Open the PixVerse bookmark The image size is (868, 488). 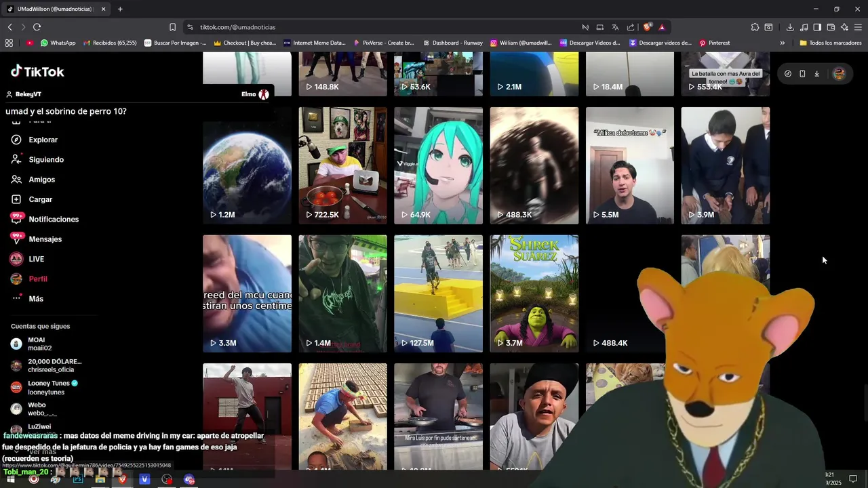tap(383, 43)
